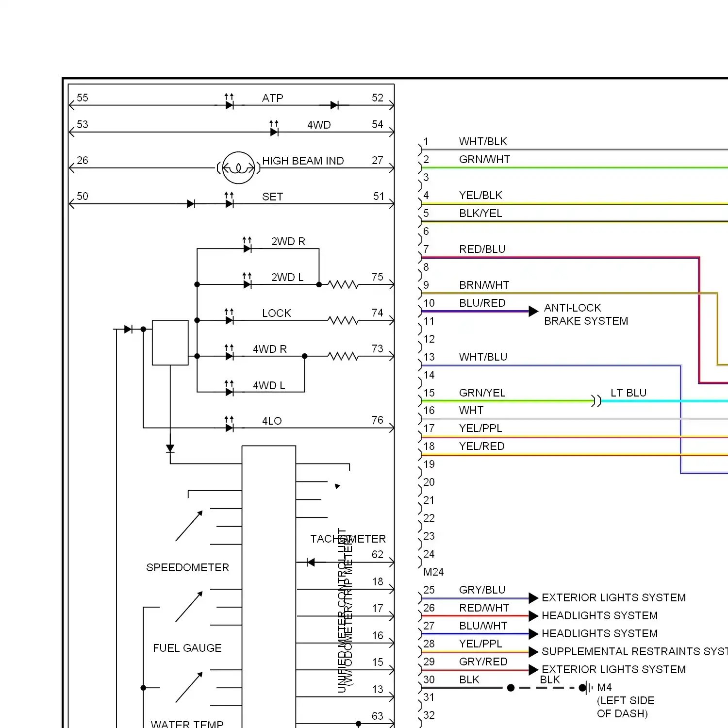Image resolution: width=728 pixels, height=728 pixels.
Task: Click the 4WD R label
Action: click(270, 349)
